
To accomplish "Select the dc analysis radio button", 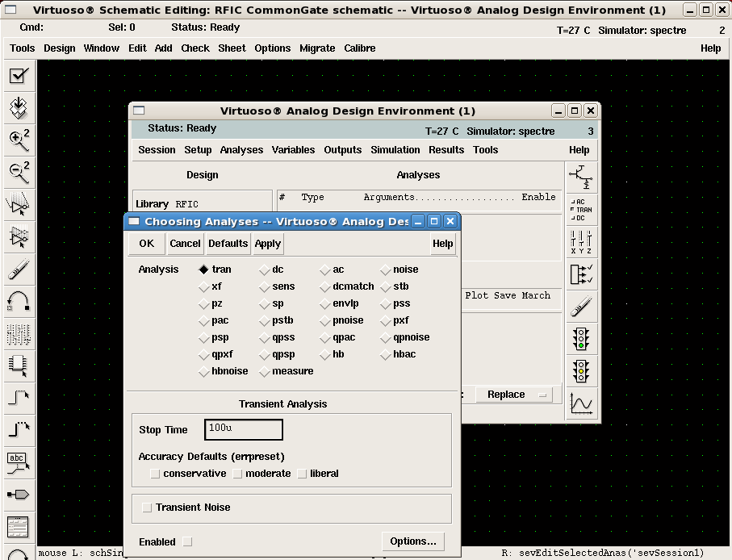I will click(x=265, y=270).
